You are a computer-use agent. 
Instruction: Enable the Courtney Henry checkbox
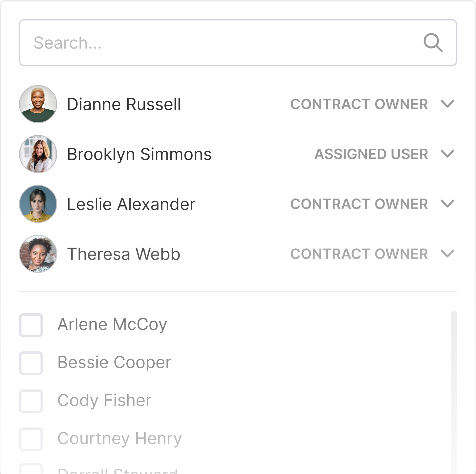click(x=31, y=439)
